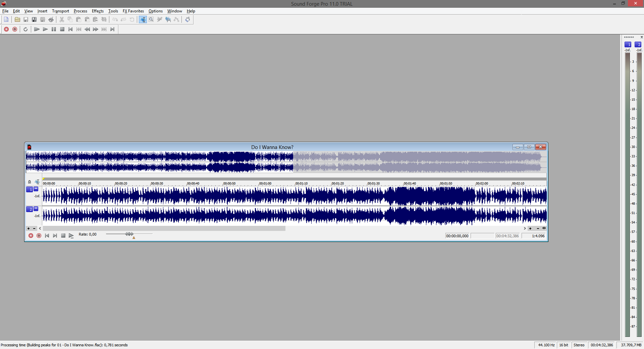Image resolution: width=644 pixels, height=349 pixels.
Task: Select the Event tool
Action: [x=168, y=19]
